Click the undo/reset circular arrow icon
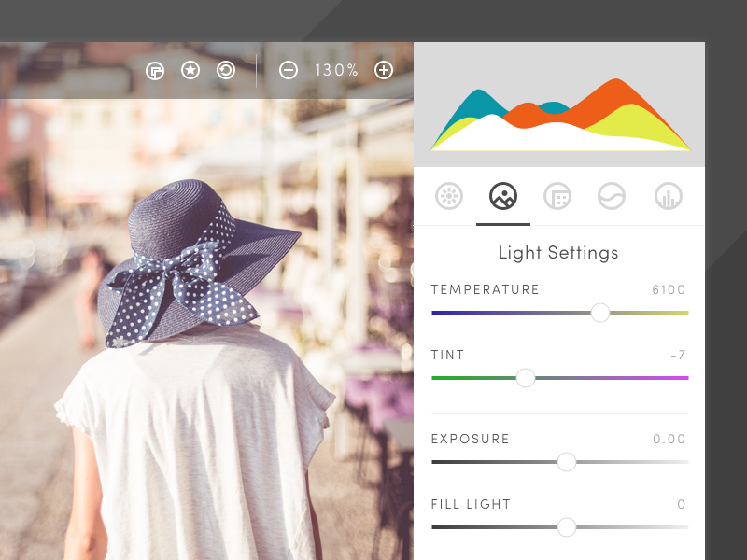 coord(226,70)
